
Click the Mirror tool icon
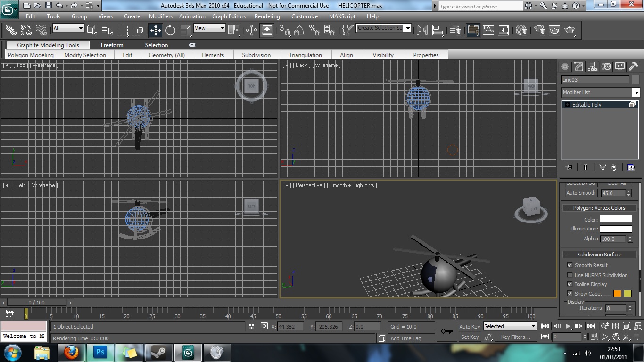tap(422, 30)
